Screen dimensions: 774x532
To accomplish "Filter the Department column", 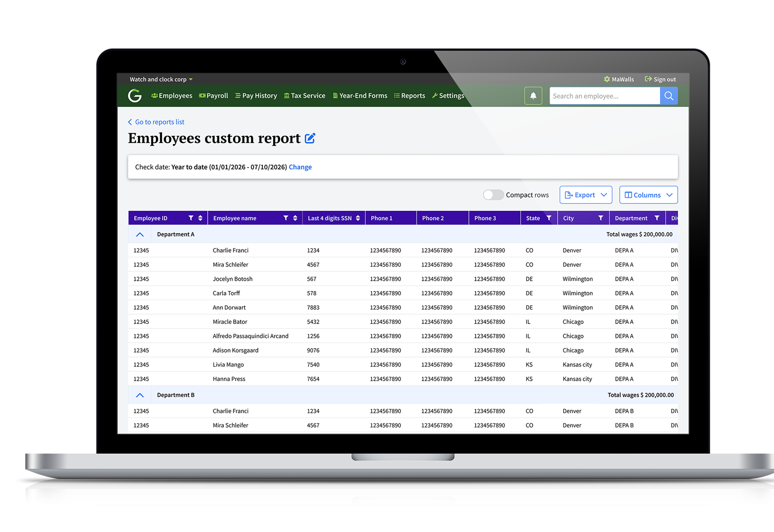I will pyautogui.click(x=657, y=218).
